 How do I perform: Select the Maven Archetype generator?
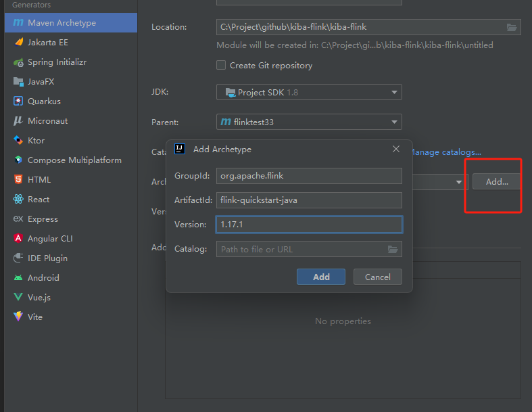[71, 23]
